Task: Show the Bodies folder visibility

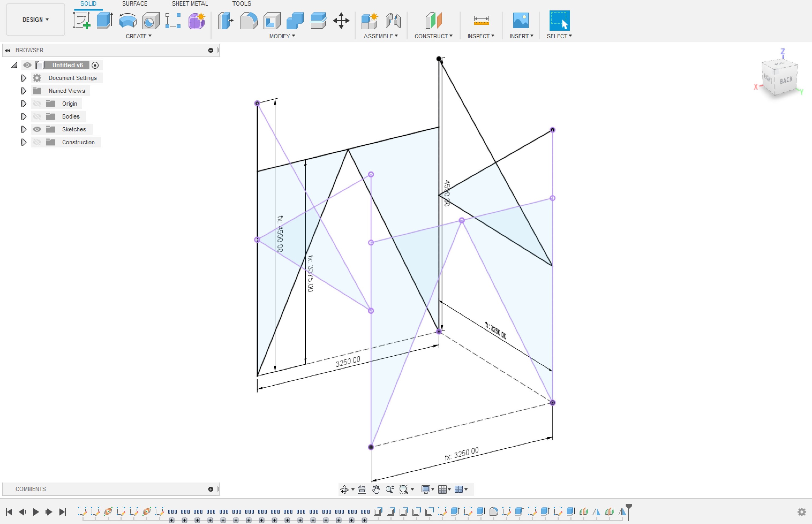Action: click(x=37, y=116)
